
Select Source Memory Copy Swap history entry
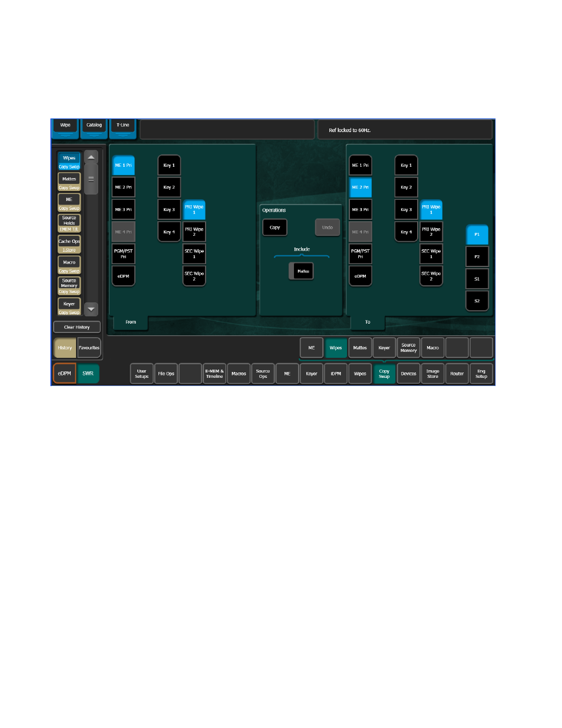(69, 286)
